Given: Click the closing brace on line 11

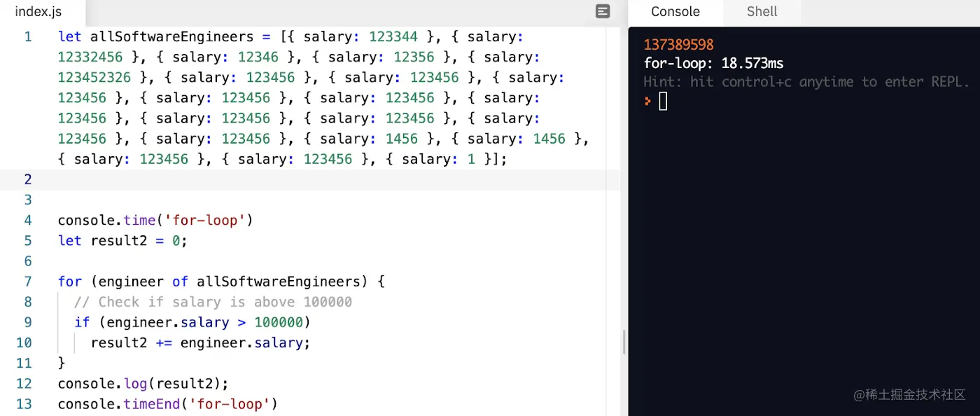Looking at the screenshot, I should [62, 363].
